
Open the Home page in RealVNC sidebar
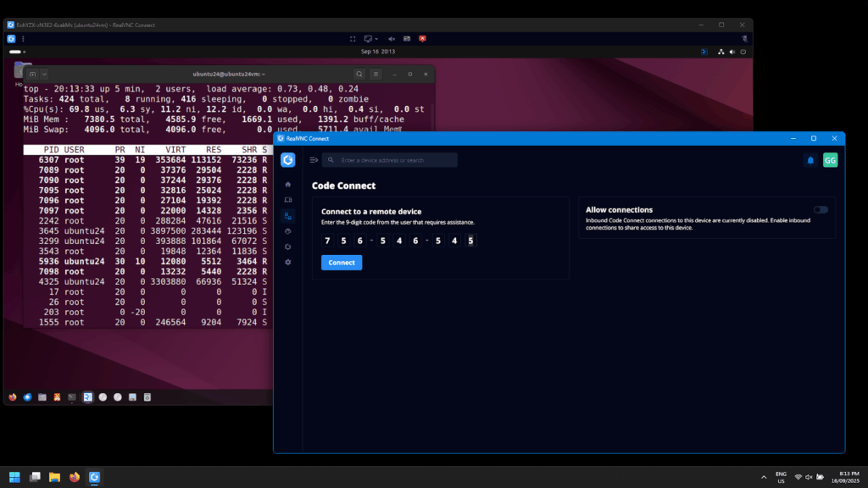click(288, 184)
